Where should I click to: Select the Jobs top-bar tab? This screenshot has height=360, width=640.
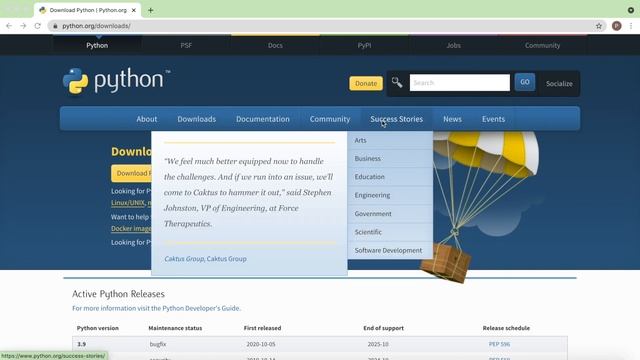click(x=453, y=45)
